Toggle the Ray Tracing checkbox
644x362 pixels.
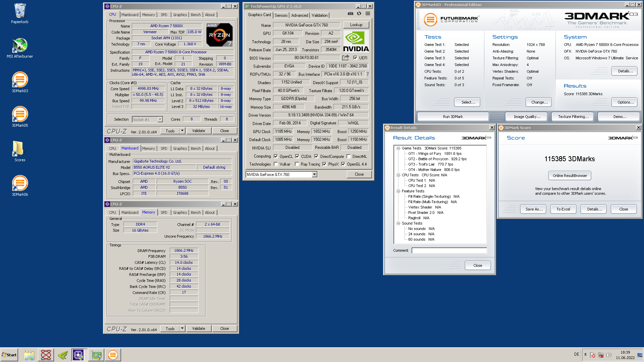(x=297, y=164)
